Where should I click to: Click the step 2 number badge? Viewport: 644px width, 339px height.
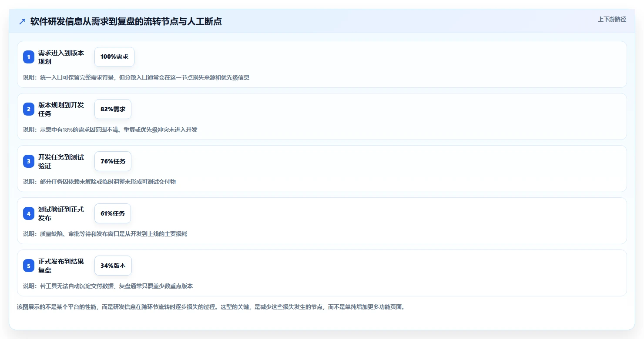coord(29,109)
